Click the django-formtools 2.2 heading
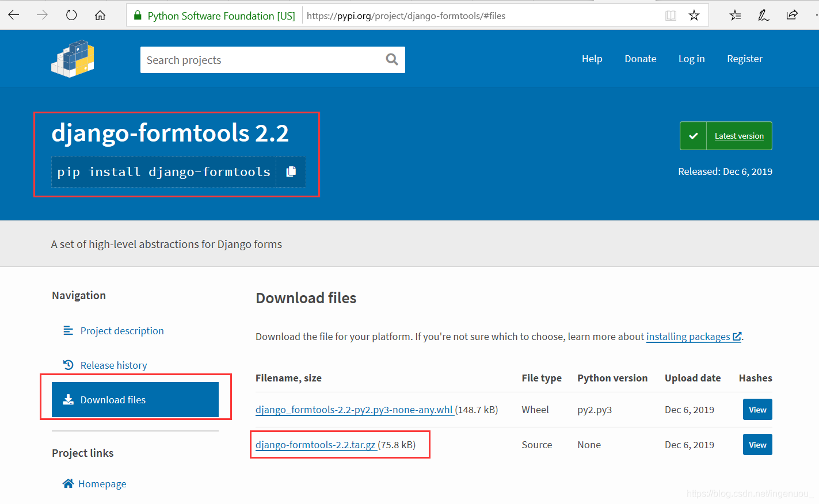 pos(170,133)
